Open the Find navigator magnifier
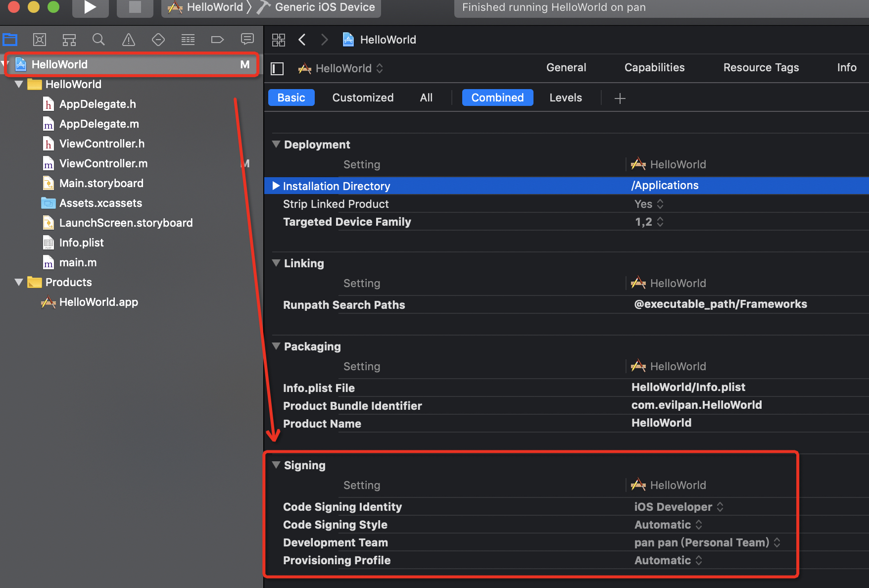 99,40
